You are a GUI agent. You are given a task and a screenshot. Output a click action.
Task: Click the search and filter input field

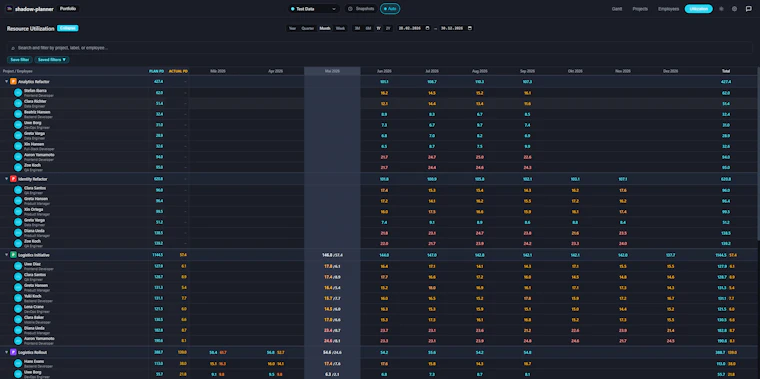pyautogui.click(x=380, y=48)
